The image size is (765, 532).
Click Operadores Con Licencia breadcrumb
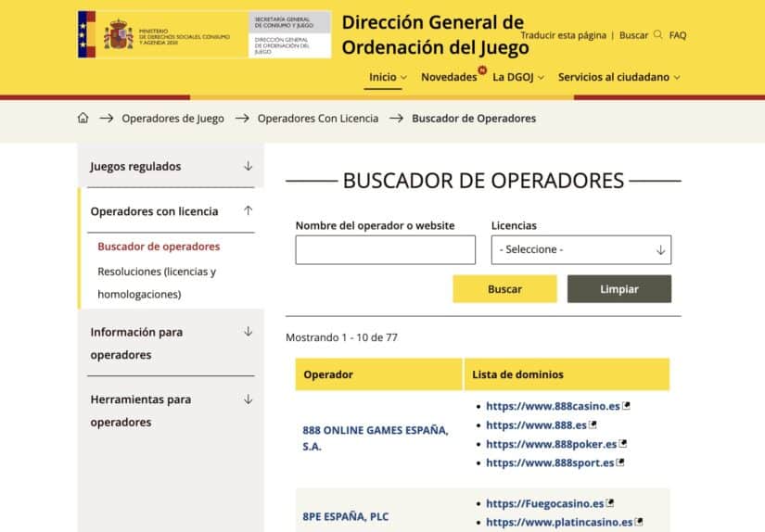pyautogui.click(x=318, y=119)
